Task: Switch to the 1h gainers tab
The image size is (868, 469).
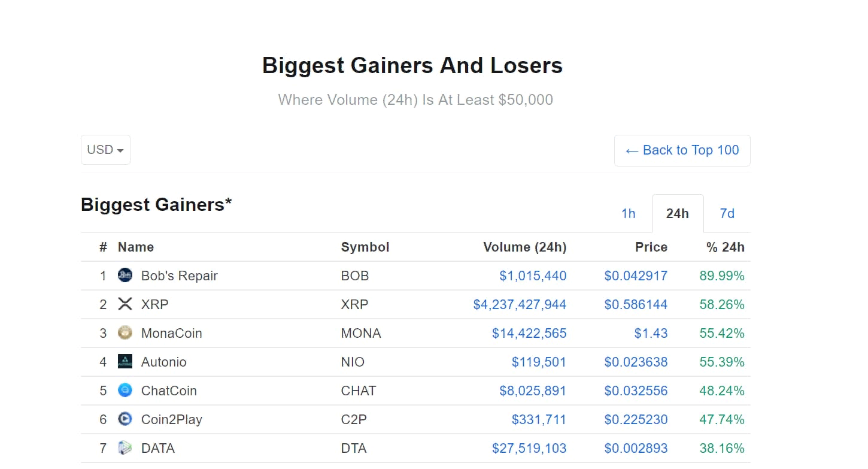Action: tap(628, 214)
